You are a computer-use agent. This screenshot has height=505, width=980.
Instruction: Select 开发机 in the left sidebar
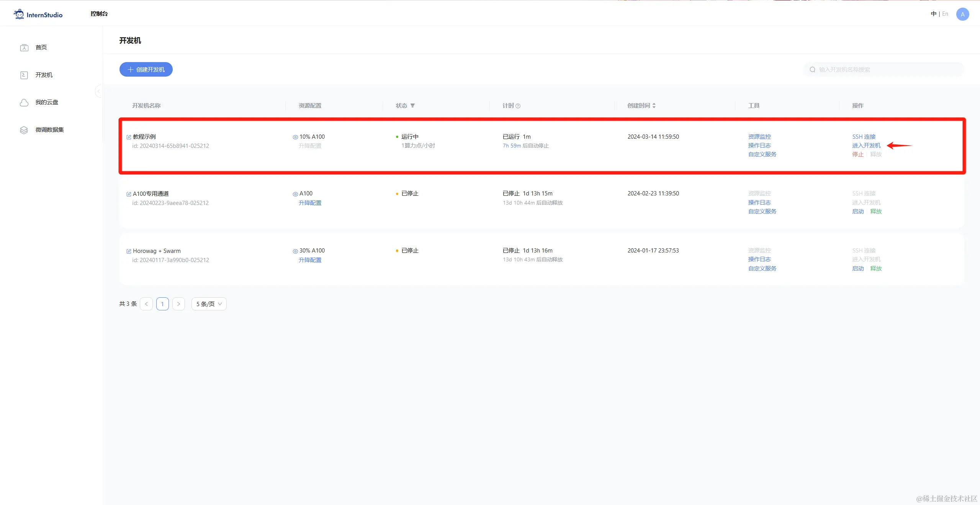pyautogui.click(x=44, y=75)
